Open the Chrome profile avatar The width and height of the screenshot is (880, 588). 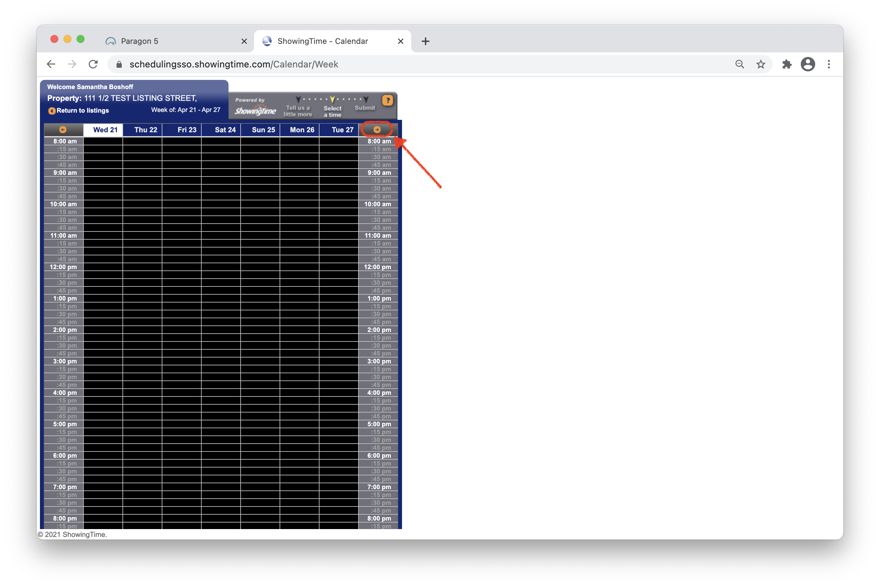[808, 64]
